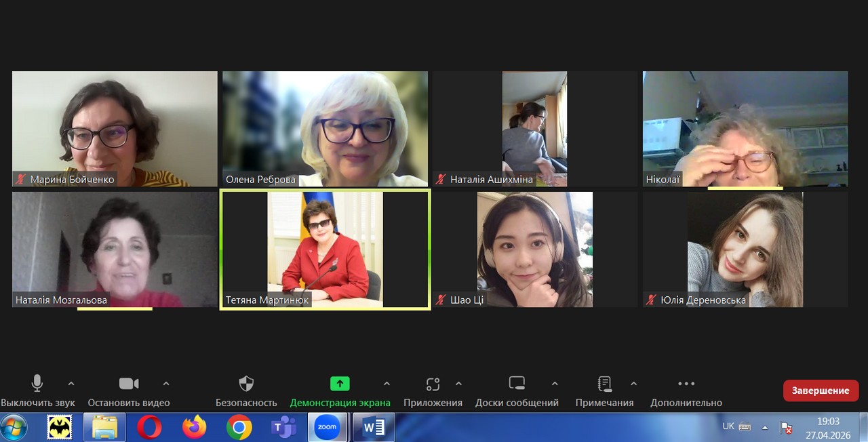Open the Apps (Приложения) icon

(433, 384)
